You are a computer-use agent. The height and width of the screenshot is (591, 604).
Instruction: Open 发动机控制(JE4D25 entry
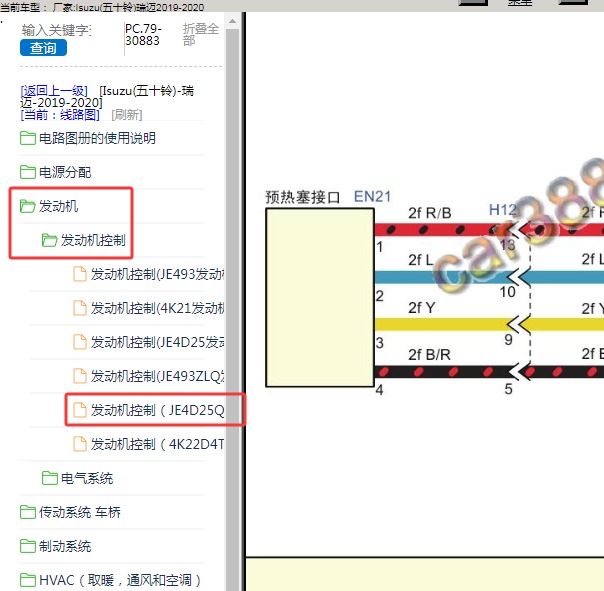pos(157,342)
